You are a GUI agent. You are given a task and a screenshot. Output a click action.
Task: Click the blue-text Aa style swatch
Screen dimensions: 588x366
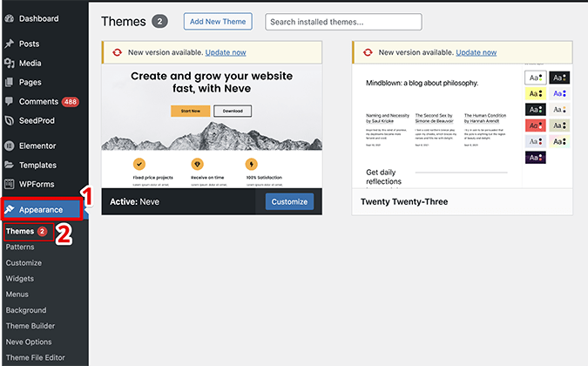click(x=559, y=93)
